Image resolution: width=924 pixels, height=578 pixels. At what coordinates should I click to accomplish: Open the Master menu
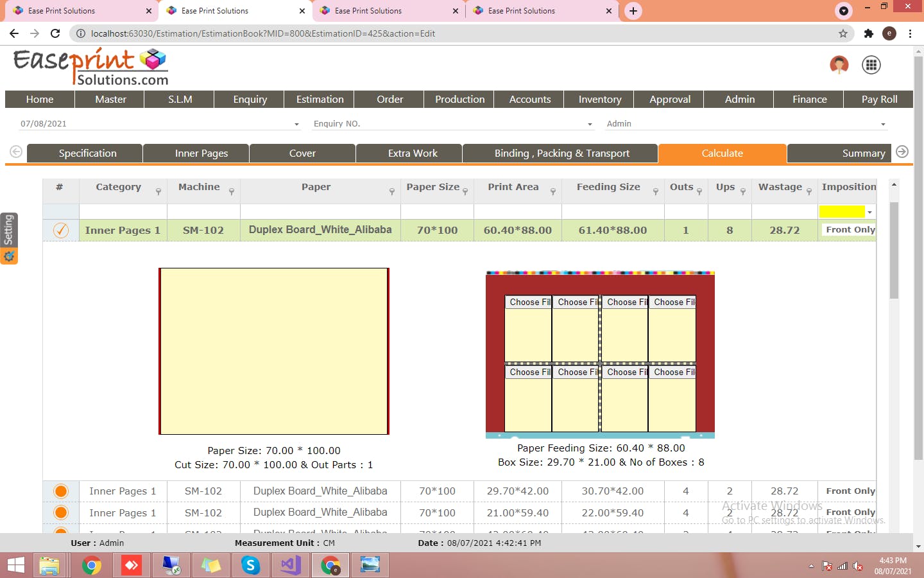(110, 100)
